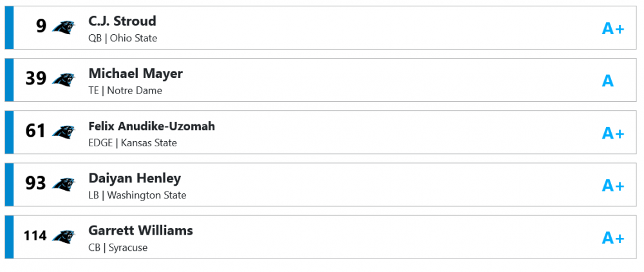Open Garrett Williams player name
The width and height of the screenshot is (644, 272).
pos(140,231)
